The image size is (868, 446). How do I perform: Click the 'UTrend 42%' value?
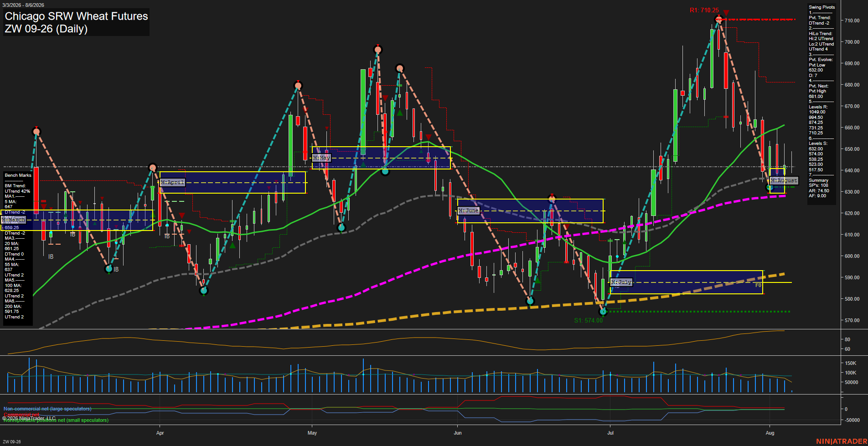point(17,191)
